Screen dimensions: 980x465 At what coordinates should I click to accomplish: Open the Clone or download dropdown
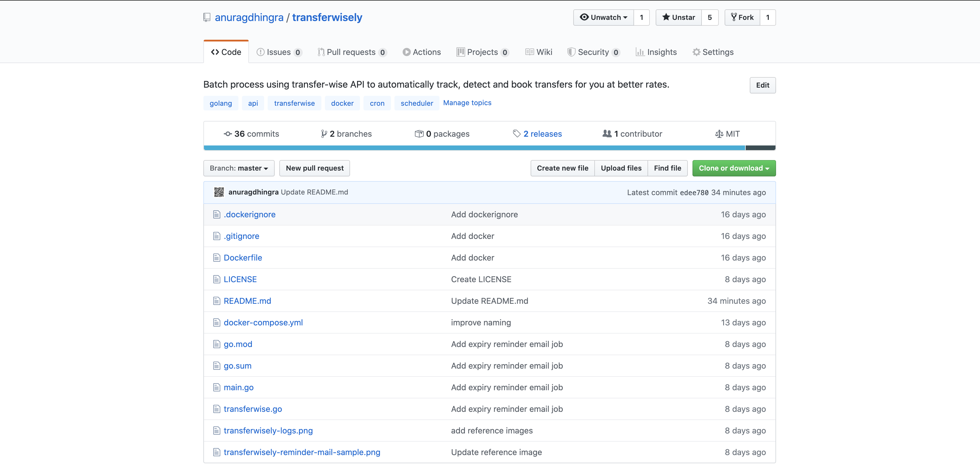733,168
